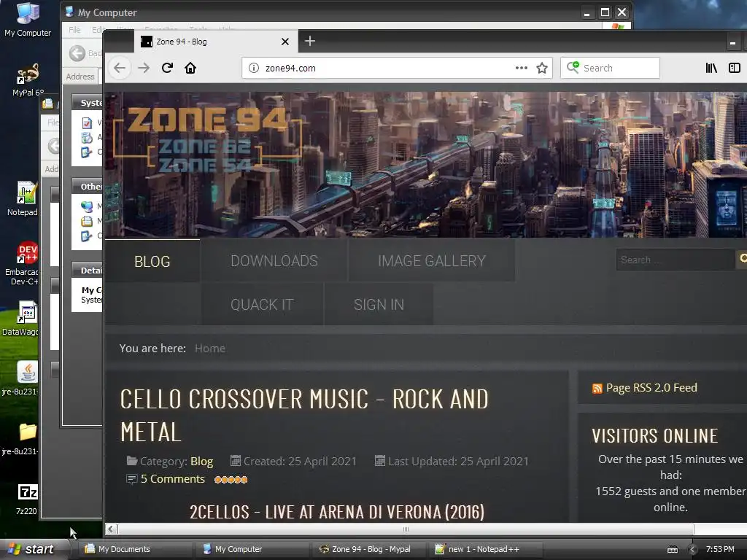Click Back button in My Computer window
747x560 pixels.
point(84,52)
